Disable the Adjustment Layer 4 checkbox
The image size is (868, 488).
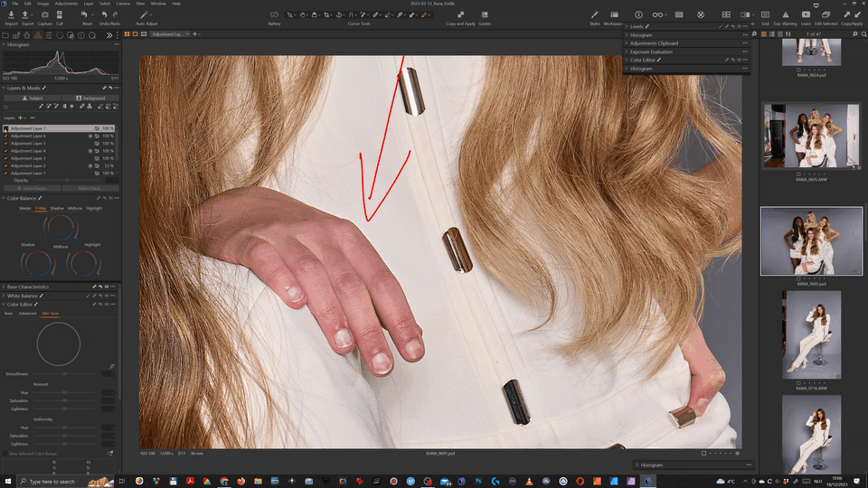click(x=5, y=151)
